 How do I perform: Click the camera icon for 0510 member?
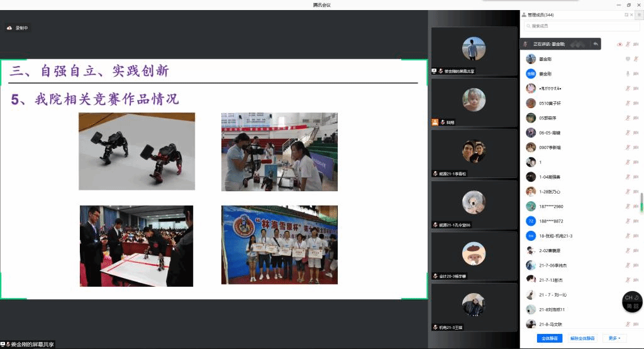pyautogui.click(x=636, y=103)
